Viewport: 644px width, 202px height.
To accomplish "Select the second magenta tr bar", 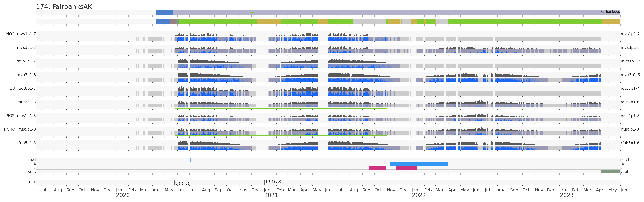I will click(406, 167).
